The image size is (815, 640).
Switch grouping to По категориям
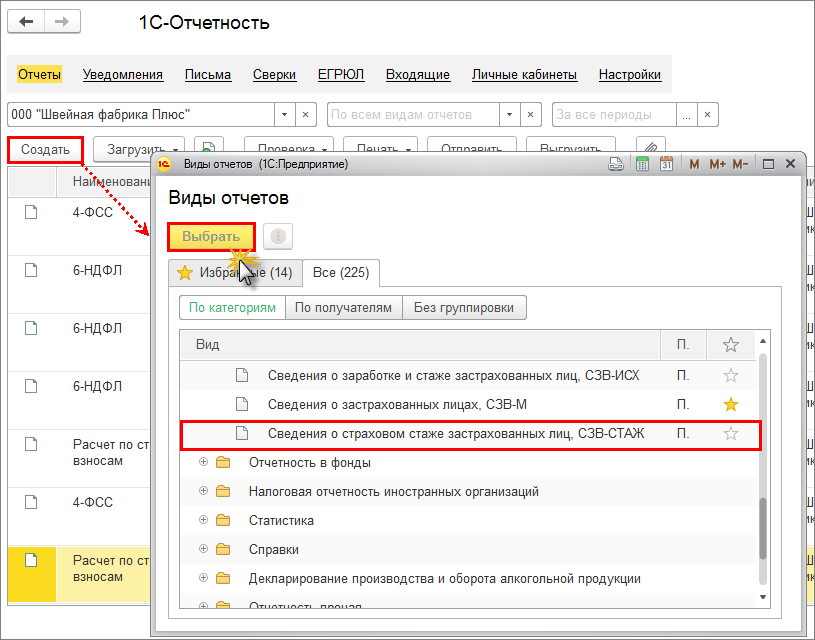pos(232,308)
